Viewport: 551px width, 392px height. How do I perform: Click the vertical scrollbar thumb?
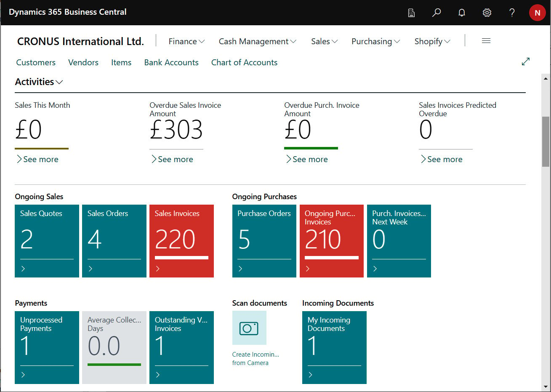click(x=546, y=141)
